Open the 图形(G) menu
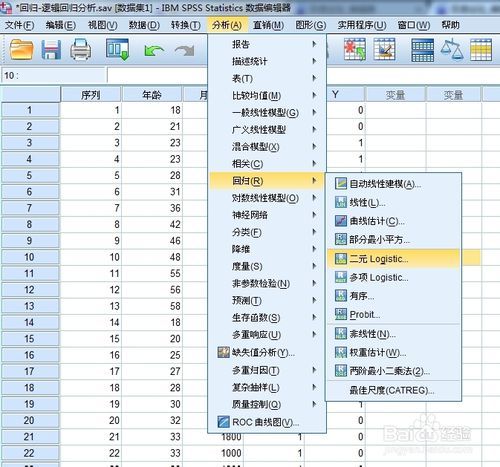 tap(311, 25)
